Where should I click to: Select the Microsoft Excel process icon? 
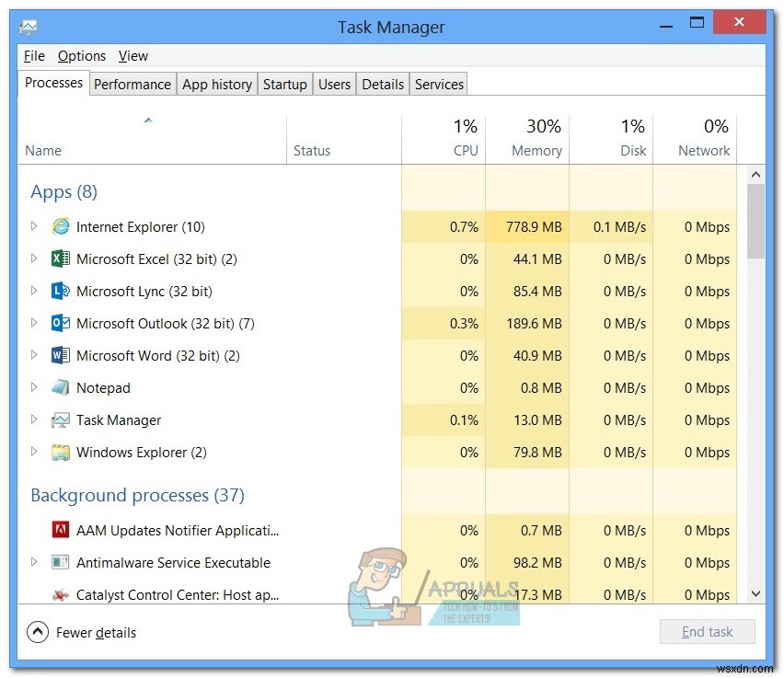click(60, 259)
